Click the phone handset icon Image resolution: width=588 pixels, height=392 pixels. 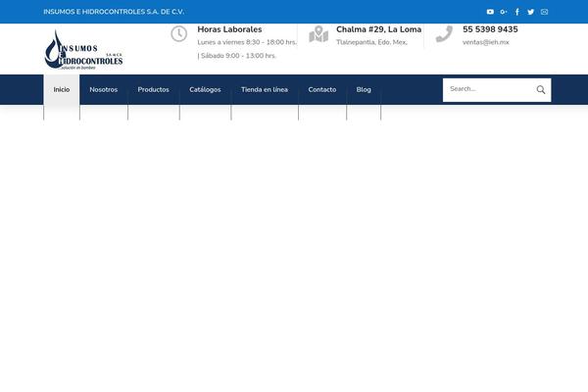(x=444, y=33)
